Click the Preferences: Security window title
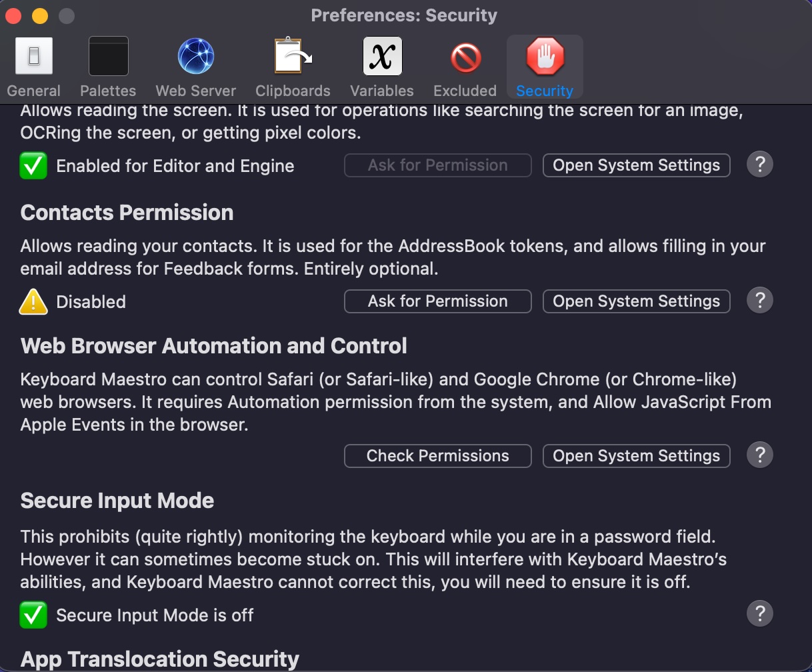This screenshot has height=672, width=812. [x=404, y=15]
